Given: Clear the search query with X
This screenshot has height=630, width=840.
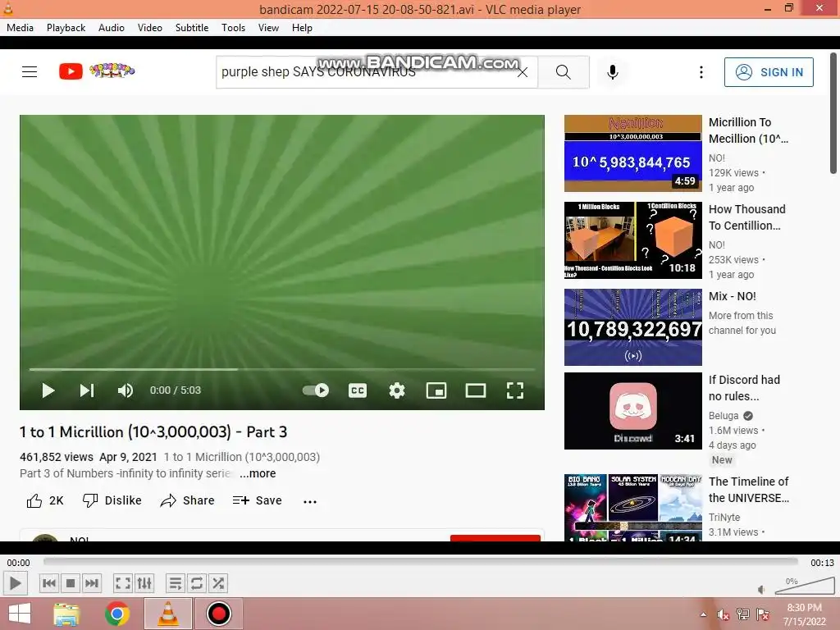Looking at the screenshot, I should point(523,72).
